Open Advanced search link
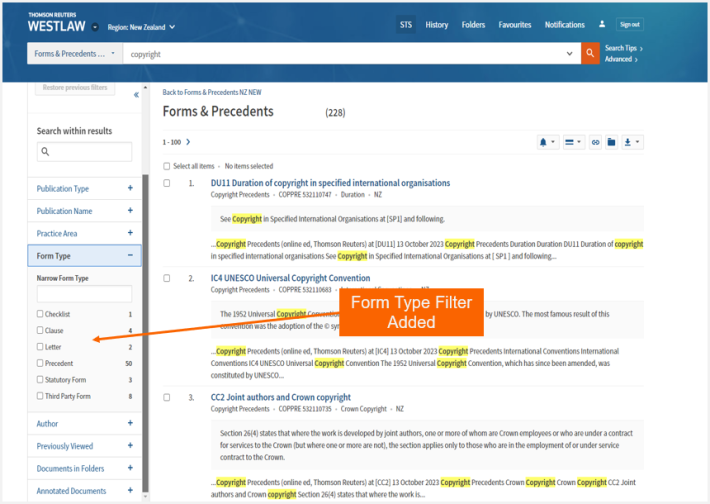This screenshot has width=710, height=504. pyautogui.click(x=621, y=59)
